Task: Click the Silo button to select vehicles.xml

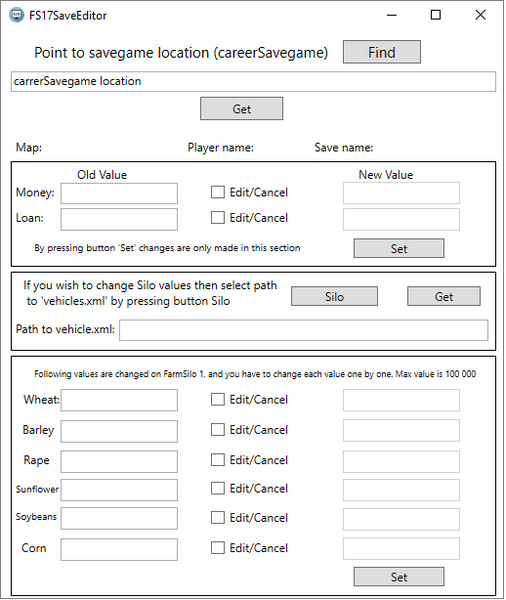Action: [x=334, y=297]
